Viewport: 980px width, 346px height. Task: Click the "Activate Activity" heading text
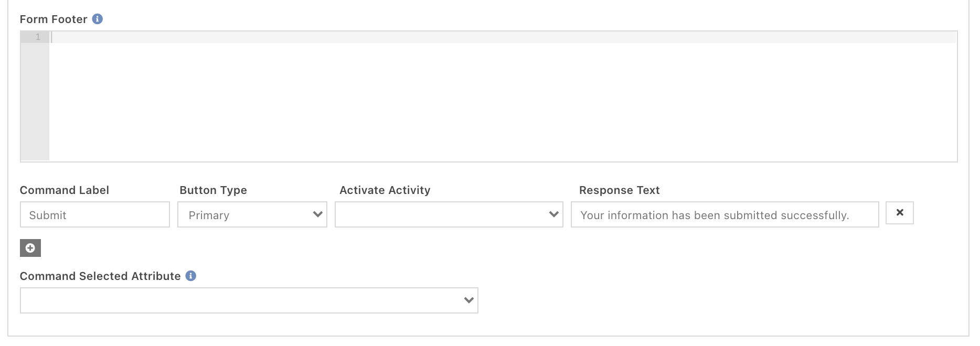click(385, 190)
